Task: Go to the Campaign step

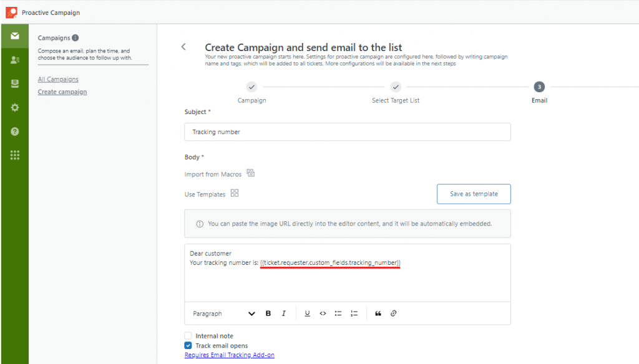Action: pyautogui.click(x=251, y=87)
